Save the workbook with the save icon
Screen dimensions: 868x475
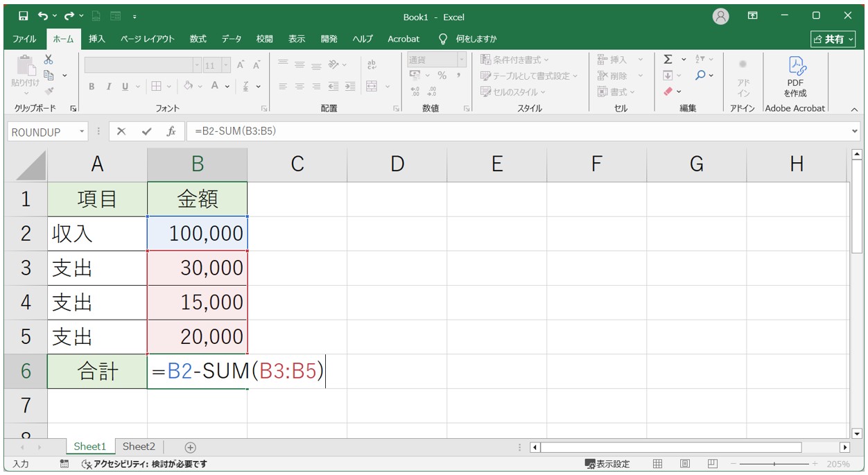click(x=23, y=15)
